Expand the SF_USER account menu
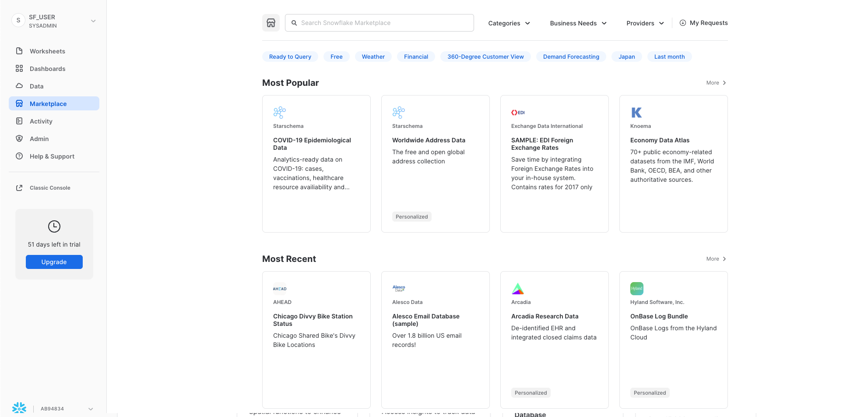Viewport: 868px width, 417px height. (x=54, y=21)
